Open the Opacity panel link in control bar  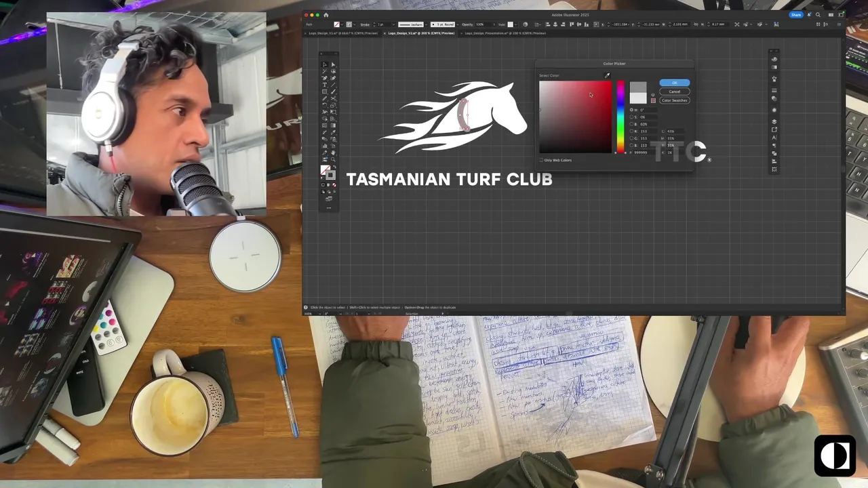pyautogui.click(x=467, y=24)
